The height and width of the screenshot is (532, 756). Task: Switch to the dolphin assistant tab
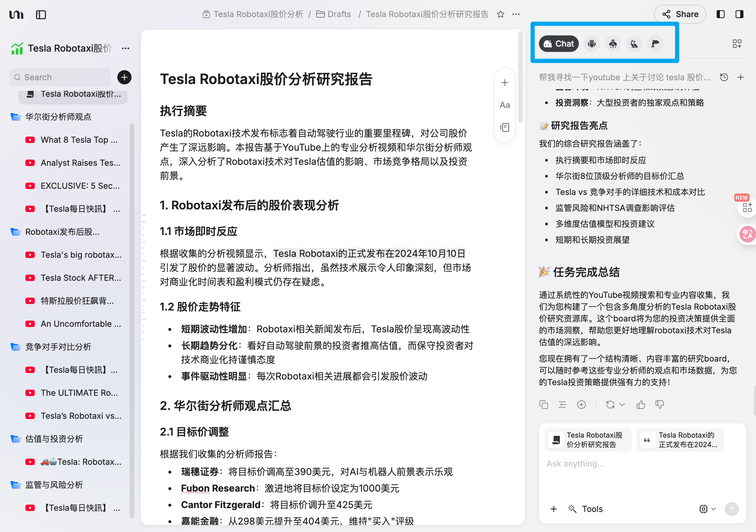coord(655,43)
